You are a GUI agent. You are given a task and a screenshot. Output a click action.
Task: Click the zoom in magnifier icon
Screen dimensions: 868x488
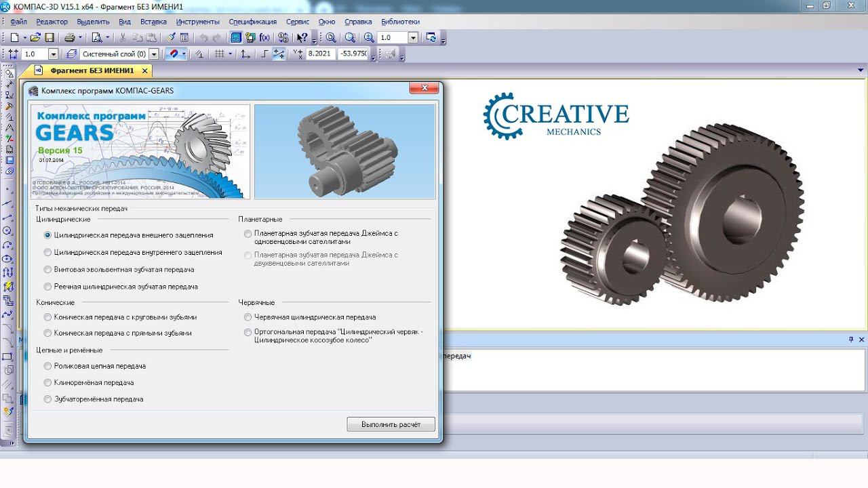(369, 38)
